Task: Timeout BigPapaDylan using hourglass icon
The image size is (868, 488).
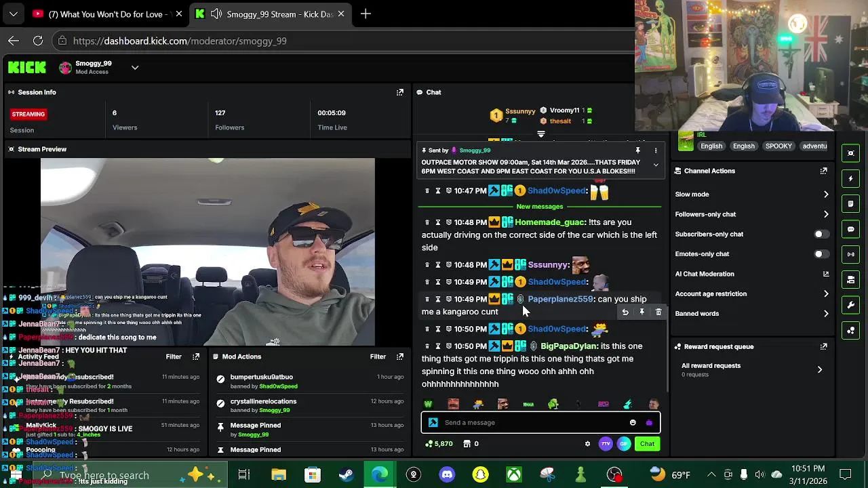Action: (438, 346)
